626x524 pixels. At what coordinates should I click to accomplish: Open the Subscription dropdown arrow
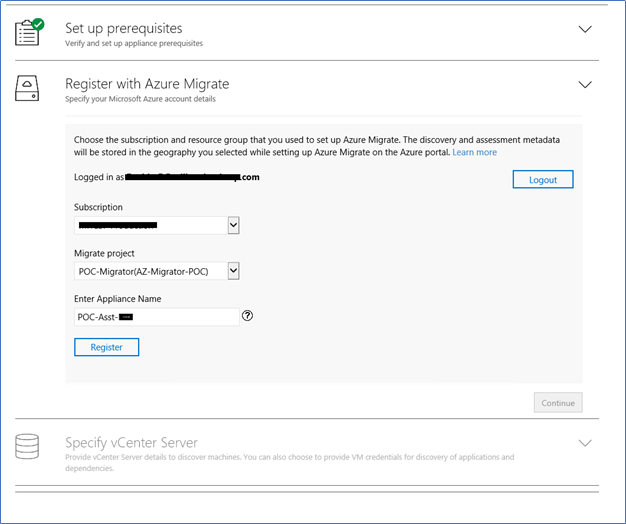[x=234, y=225]
